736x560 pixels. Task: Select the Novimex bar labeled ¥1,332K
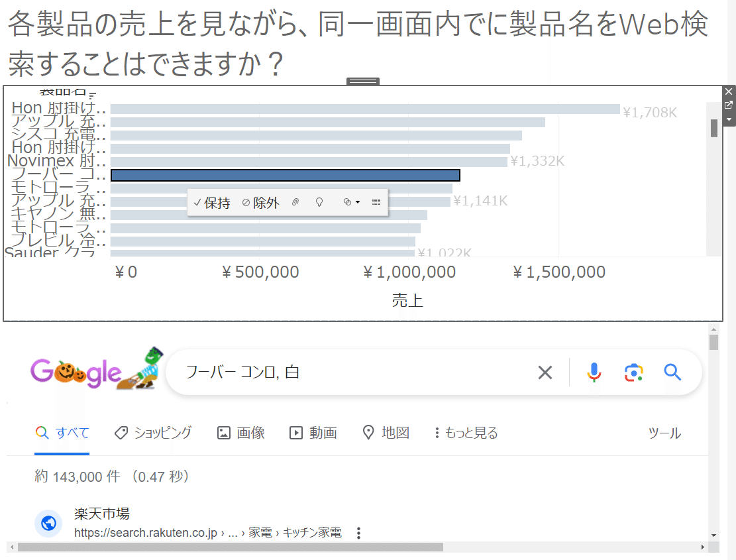coord(309,162)
